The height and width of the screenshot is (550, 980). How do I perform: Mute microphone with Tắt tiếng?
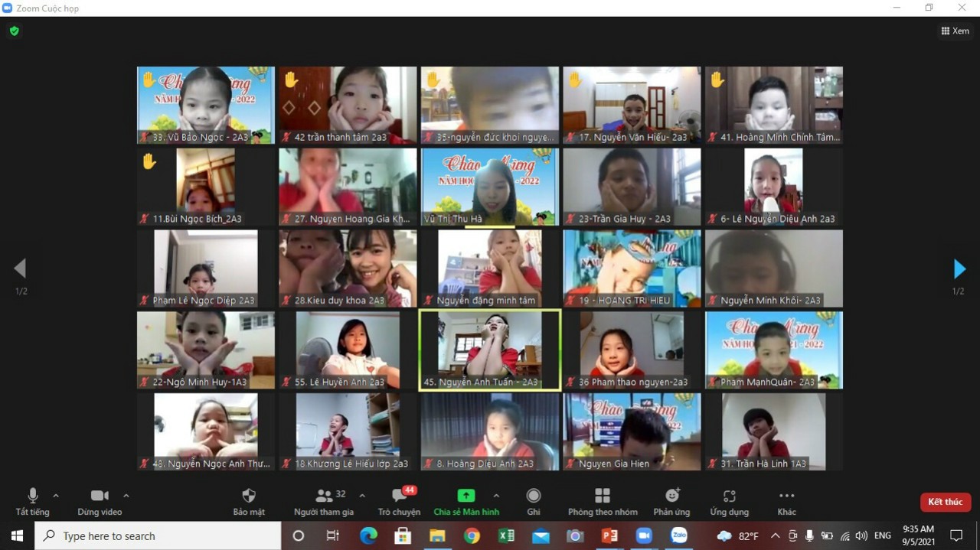point(32,502)
